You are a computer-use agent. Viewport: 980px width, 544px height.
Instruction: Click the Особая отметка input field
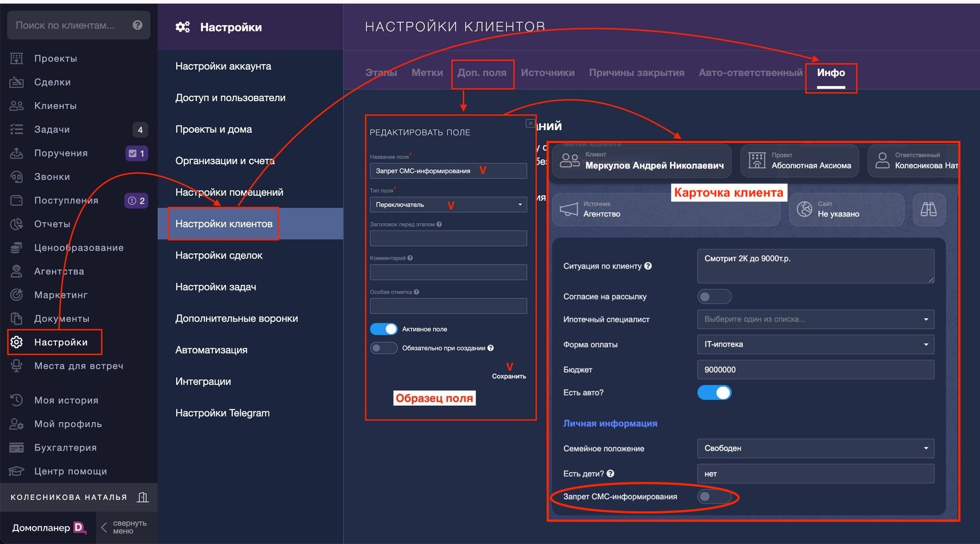448,306
